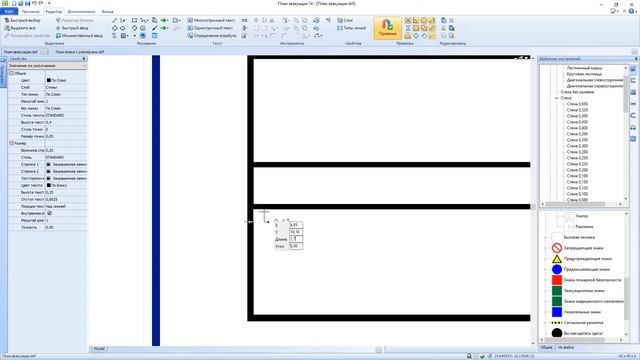
Task: Expand the Запрещающие знаки tree node
Action: [546, 248]
